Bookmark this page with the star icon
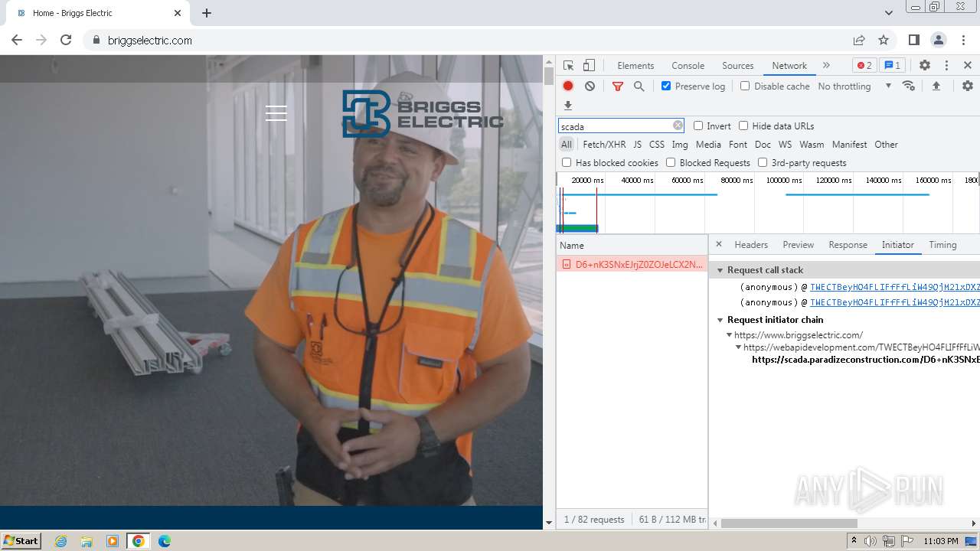 [884, 40]
